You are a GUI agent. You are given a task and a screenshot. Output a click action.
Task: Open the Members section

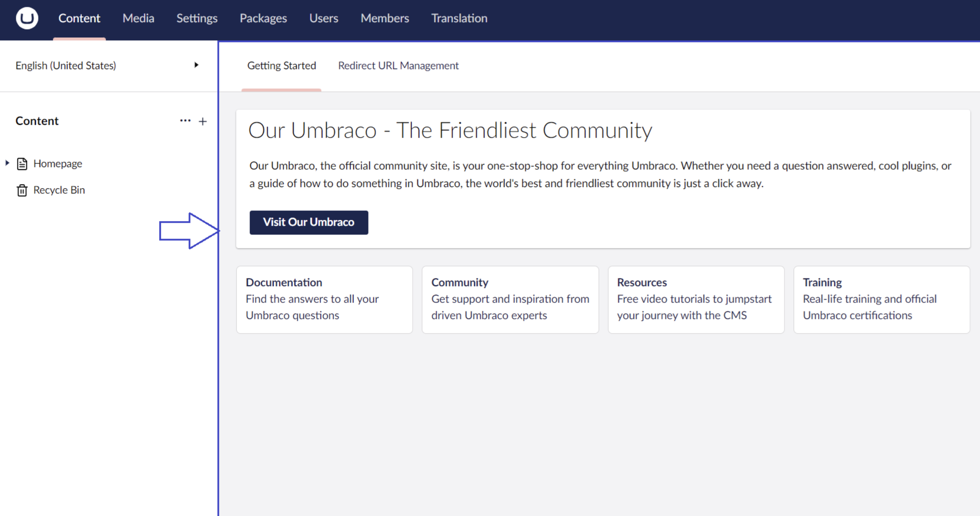[385, 18]
